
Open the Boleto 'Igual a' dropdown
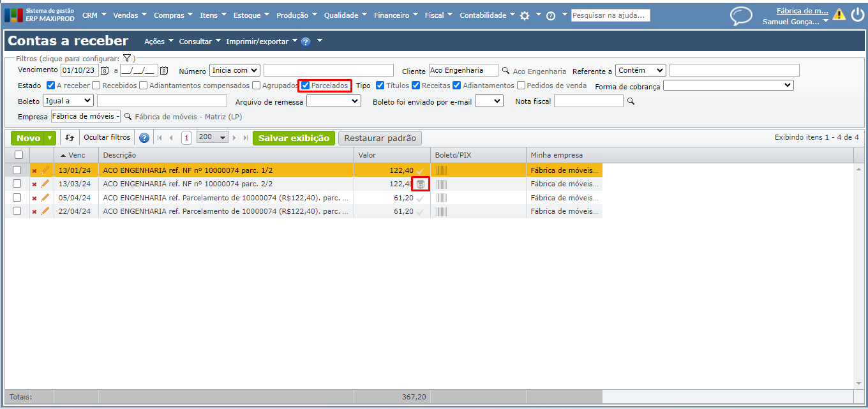coord(68,101)
